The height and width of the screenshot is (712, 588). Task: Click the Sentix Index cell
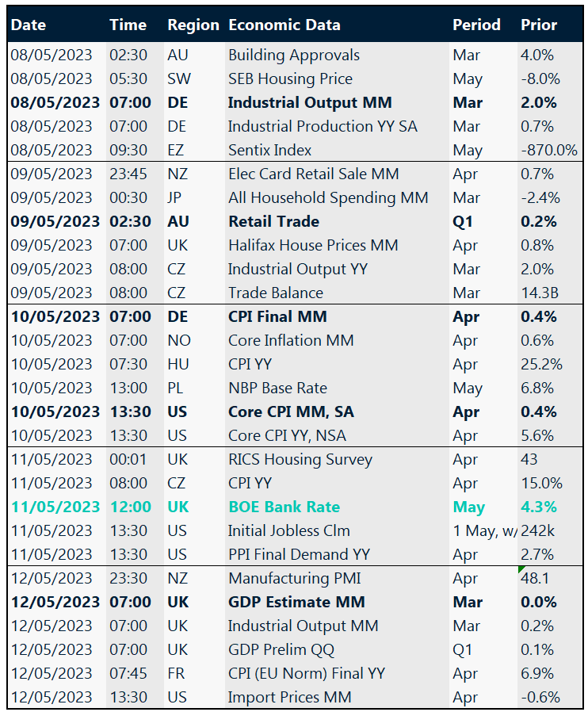tap(269, 150)
